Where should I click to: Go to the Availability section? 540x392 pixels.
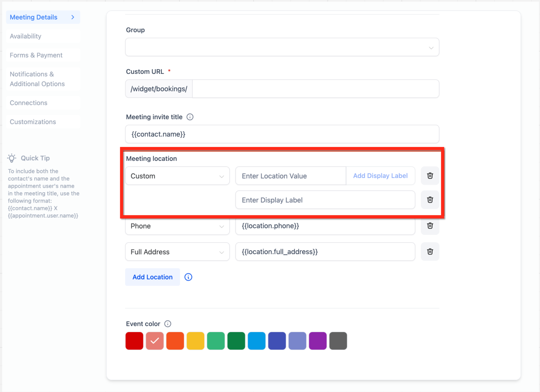click(x=43, y=36)
